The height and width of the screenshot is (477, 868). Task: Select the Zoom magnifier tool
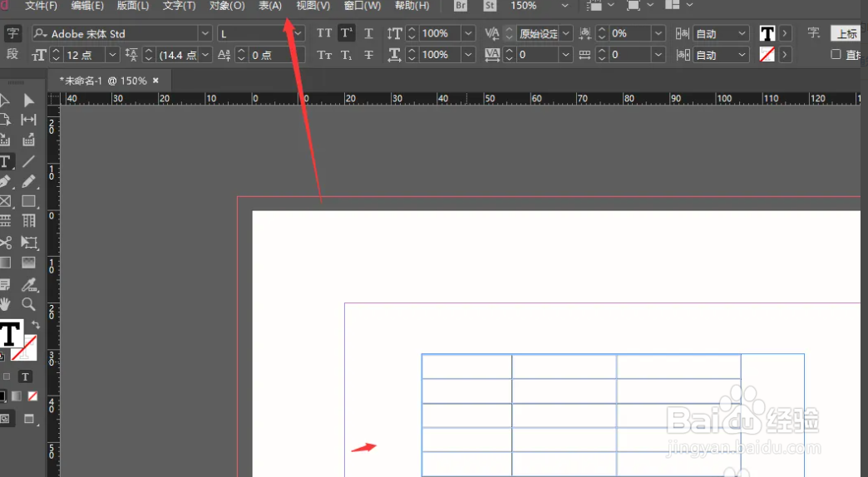pos(29,304)
